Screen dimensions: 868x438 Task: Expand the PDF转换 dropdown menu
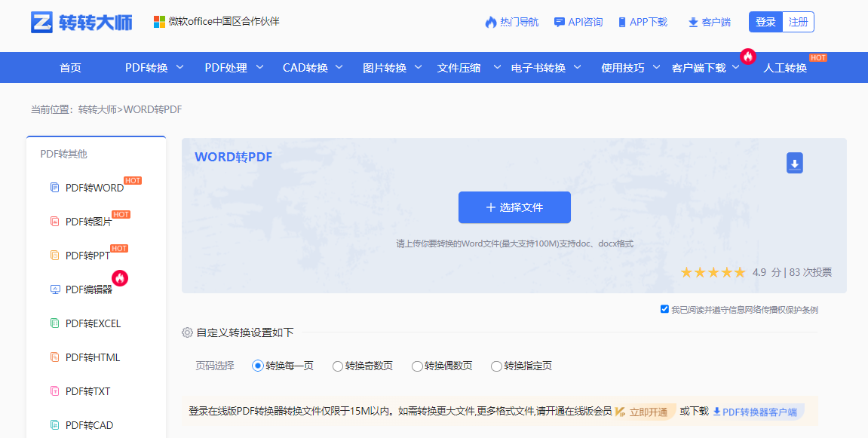click(x=147, y=67)
